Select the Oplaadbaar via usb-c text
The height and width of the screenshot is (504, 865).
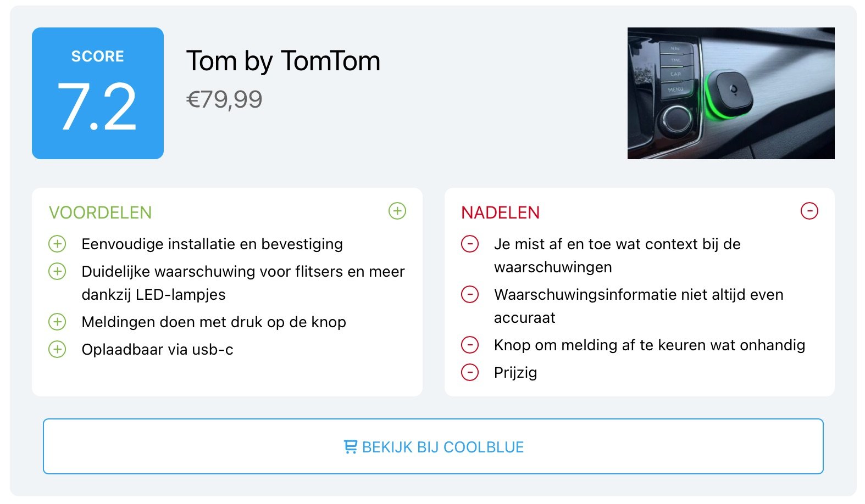pos(157,350)
